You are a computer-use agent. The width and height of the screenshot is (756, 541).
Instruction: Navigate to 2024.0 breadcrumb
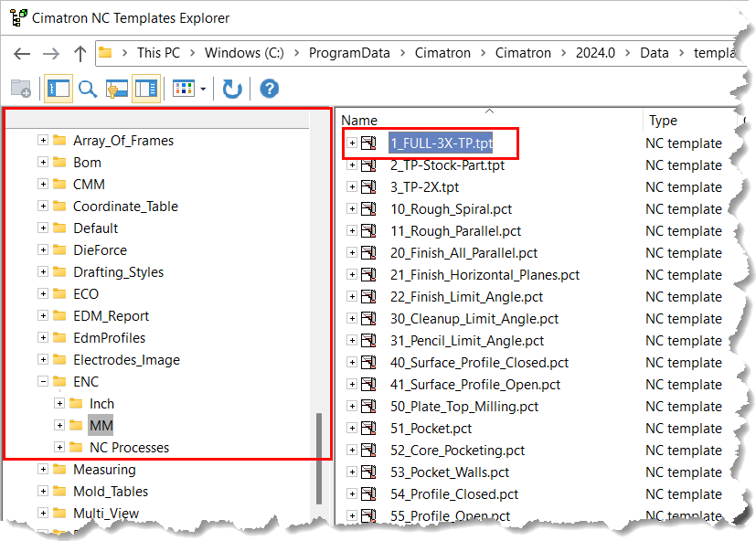pyautogui.click(x=595, y=53)
